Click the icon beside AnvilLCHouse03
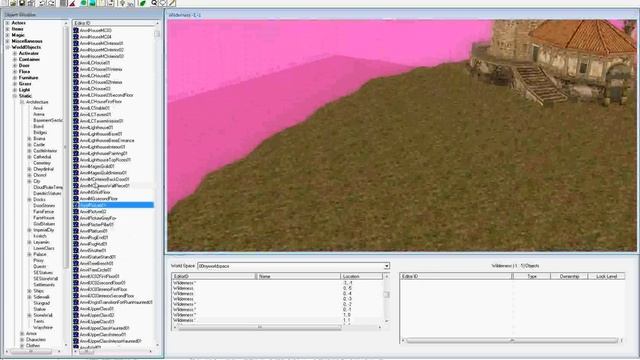640x360 pixels. click(x=76, y=89)
